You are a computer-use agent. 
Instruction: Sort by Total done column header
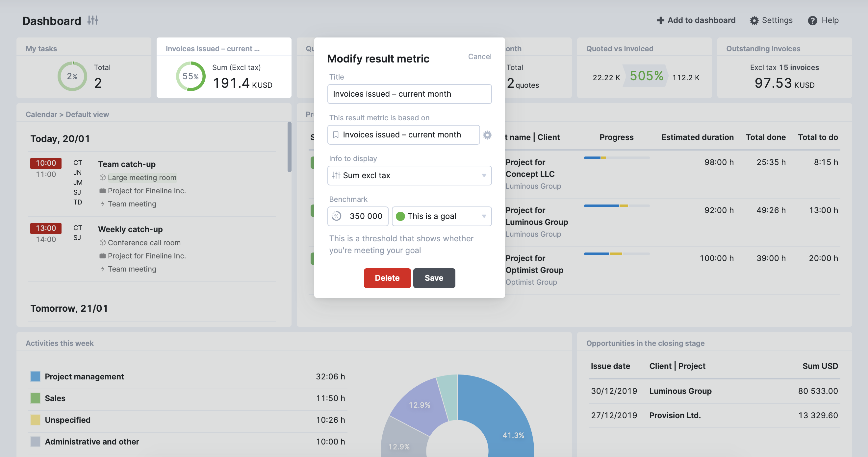point(766,137)
